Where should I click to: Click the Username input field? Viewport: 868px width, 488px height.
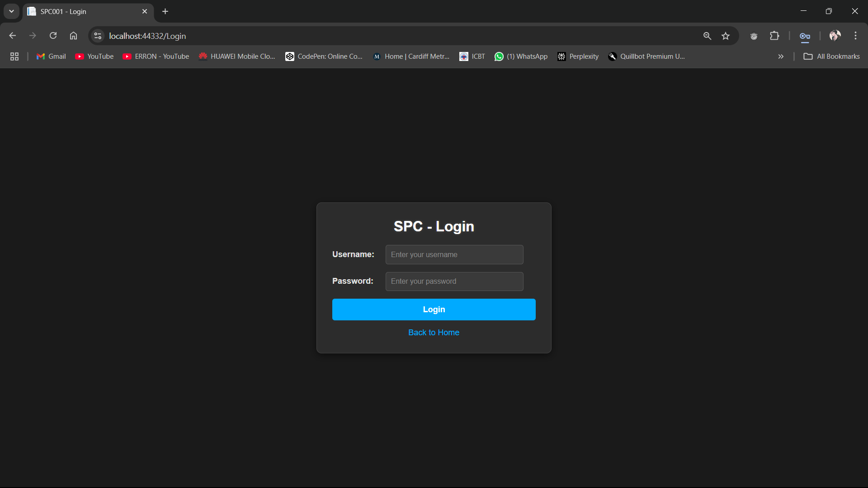click(x=454, y=255)
